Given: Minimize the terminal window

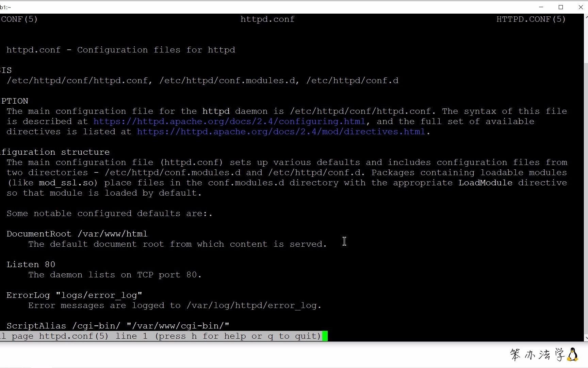Looking at the screenshot, I should point(541,7).
